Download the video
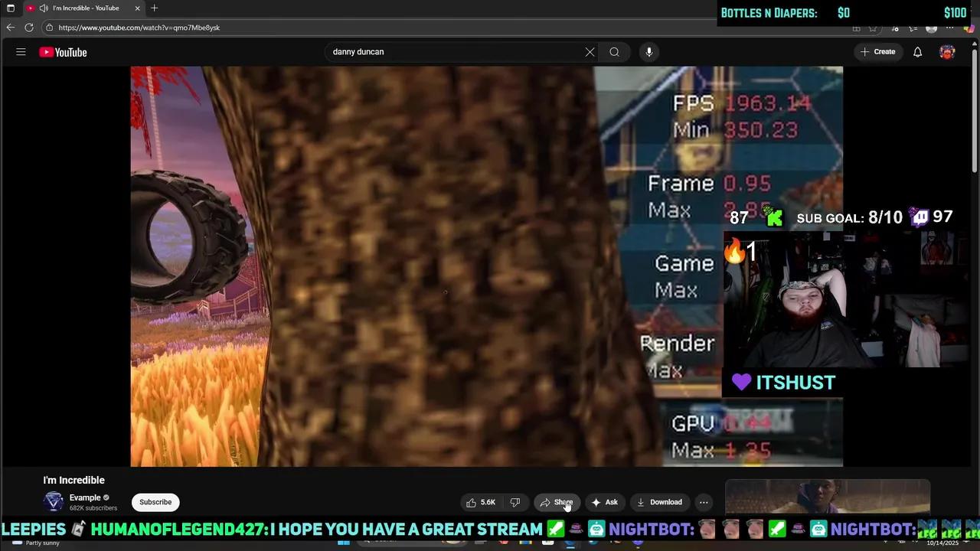The width and height of the screenshot is (980, 551). [x=659, y=502]
